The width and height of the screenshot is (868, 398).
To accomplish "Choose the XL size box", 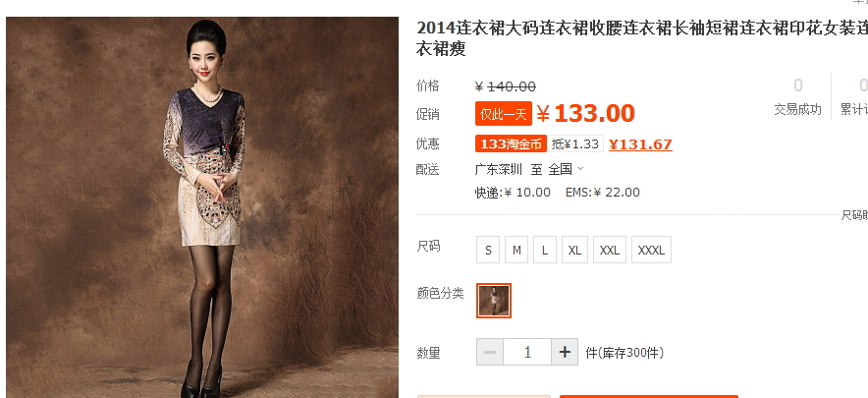I will [574, 250].
